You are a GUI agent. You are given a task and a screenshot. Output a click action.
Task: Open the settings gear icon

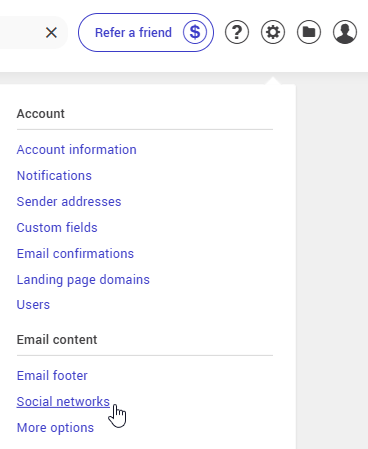pyautogui.click(x=273, y=32)
